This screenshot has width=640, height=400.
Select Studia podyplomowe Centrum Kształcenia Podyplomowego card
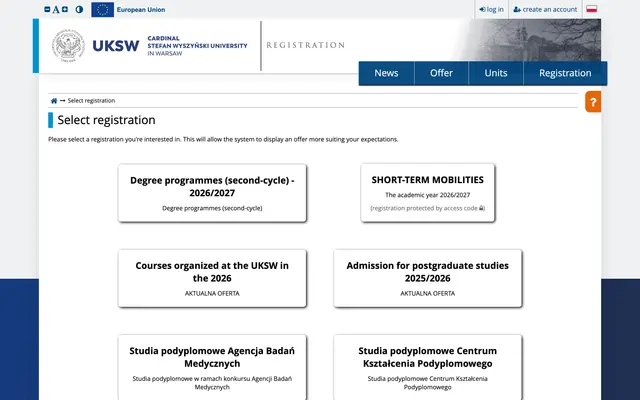pyautogui.click(x=428, y=367)
